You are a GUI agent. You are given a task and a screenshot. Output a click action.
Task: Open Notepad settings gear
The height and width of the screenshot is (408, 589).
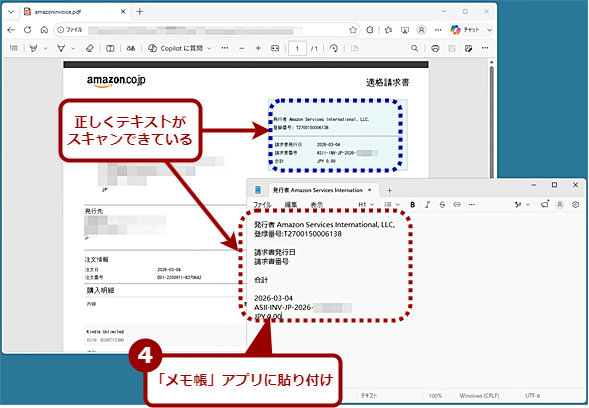pyautogui.click(x=575, y=204)
